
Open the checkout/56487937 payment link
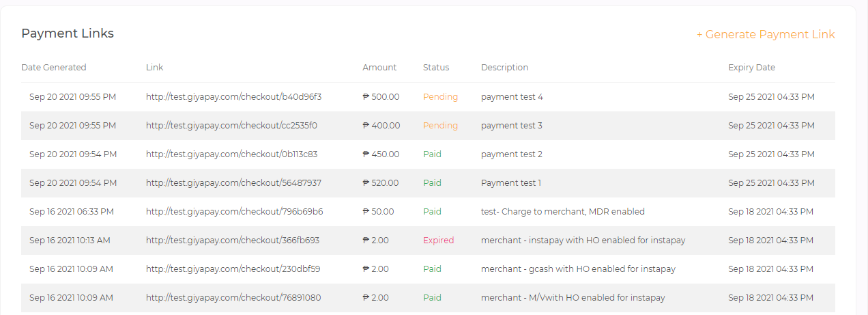[233, 183]
